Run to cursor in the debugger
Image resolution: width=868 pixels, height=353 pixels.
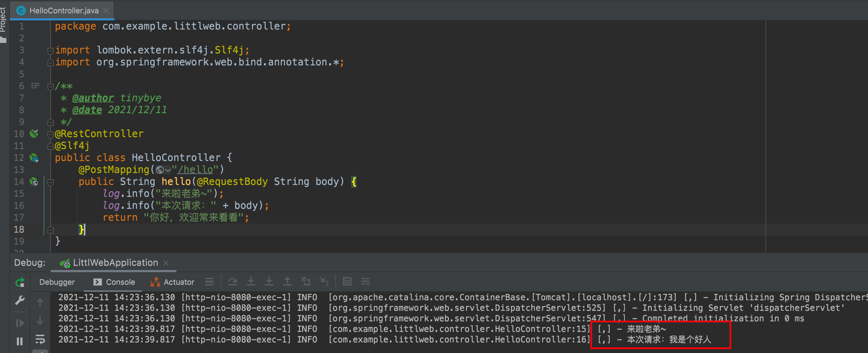tap(324, 281)
